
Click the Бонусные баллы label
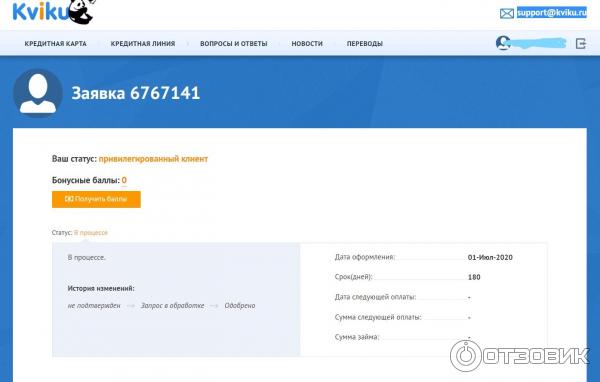[x=86, y=180]
